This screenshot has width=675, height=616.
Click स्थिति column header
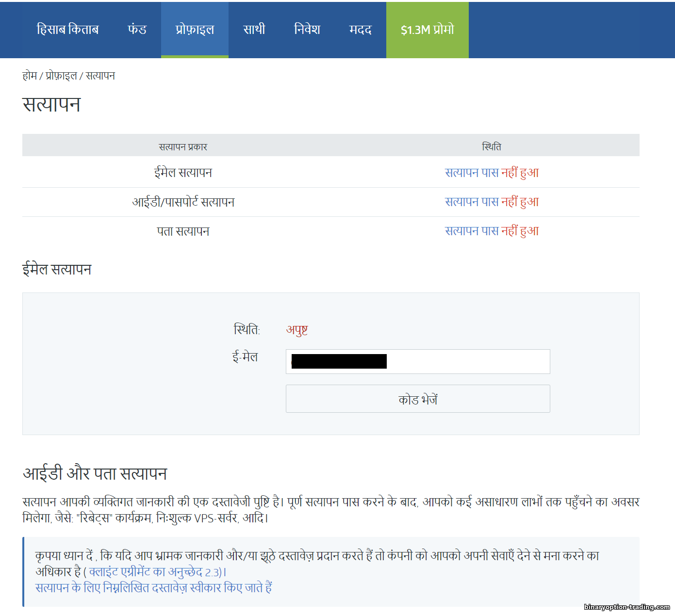click(x=492, y=146)
